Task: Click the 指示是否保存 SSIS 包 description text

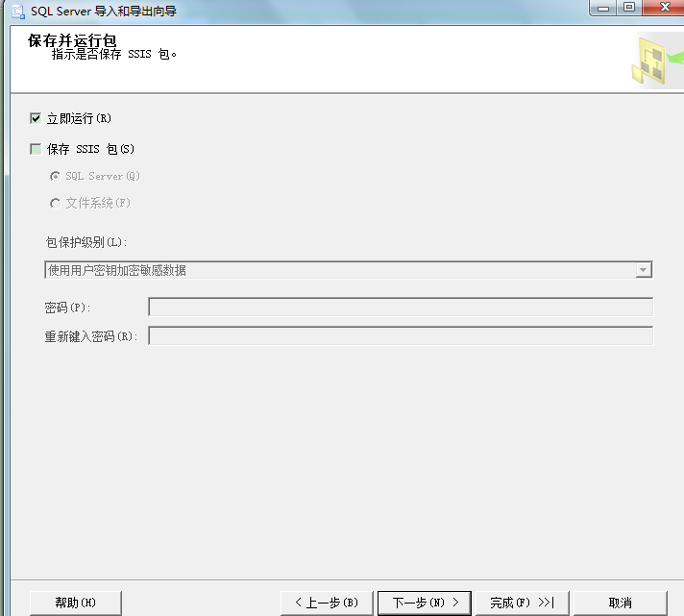Action: (114, 54)
